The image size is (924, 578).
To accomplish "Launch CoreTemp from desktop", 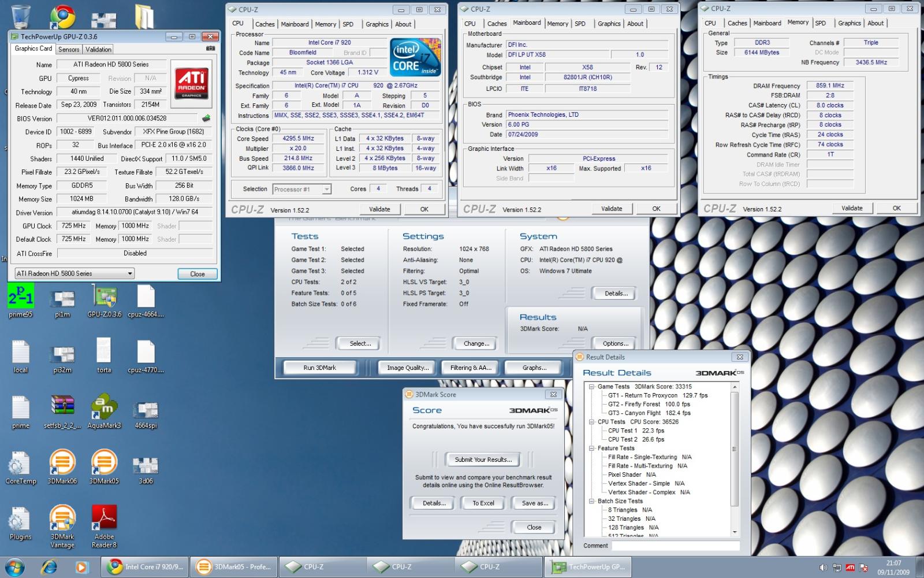I will [x=21, y=467].
